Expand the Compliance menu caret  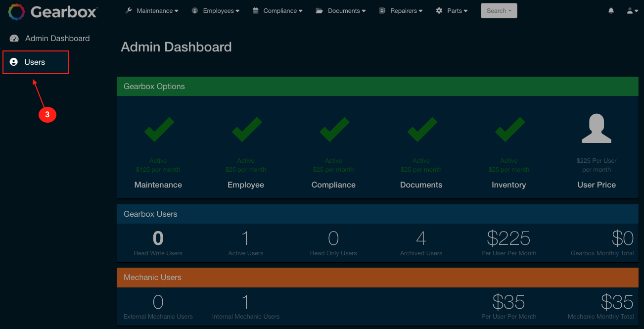pyautogui.click(x=301, y=11)
